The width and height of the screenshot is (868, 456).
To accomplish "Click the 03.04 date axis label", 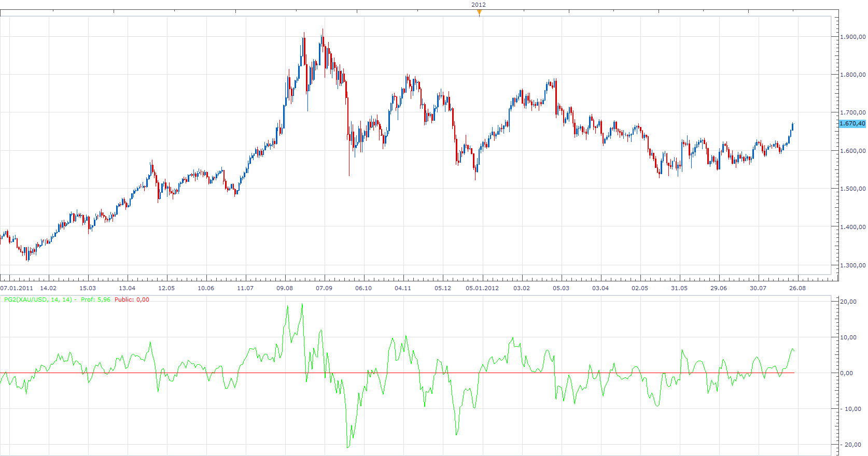I will [600, 288].
